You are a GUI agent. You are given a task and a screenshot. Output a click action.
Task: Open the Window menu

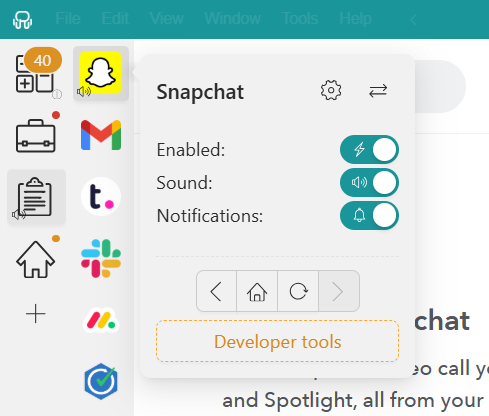coord(232,18)
